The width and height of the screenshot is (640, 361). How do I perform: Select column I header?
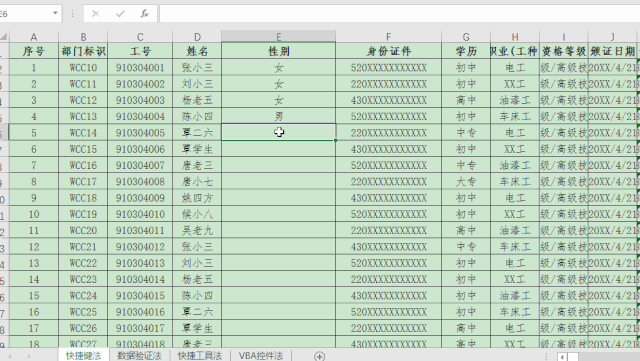[x=564, y=37]
